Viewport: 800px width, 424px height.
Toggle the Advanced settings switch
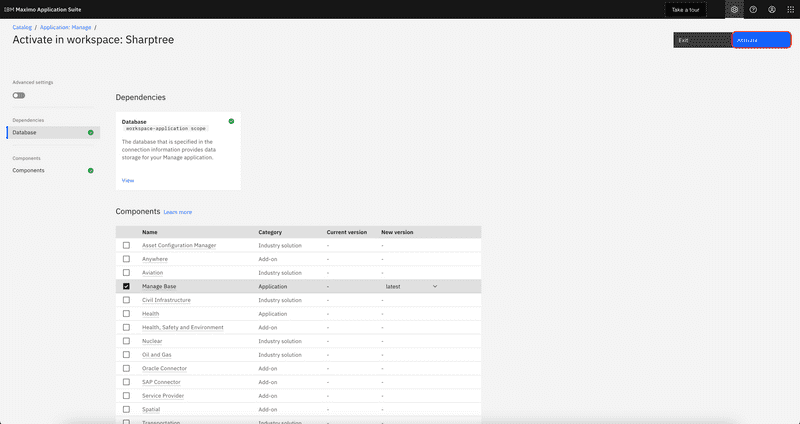19,95
